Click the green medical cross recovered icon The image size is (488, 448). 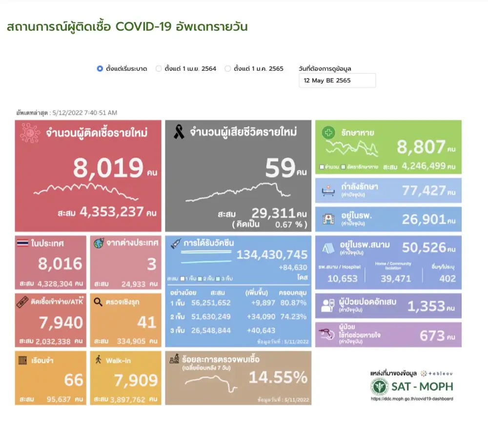(328, 133)
